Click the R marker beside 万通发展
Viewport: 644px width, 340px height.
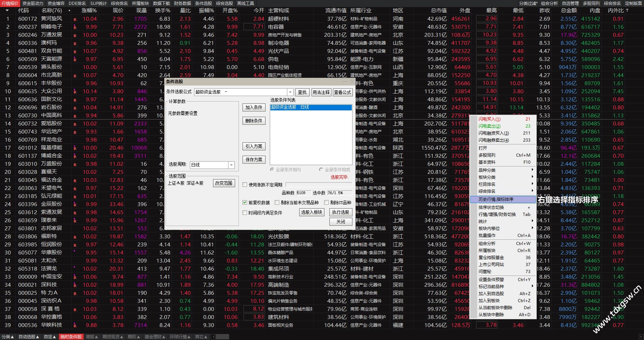pos(75,35)
